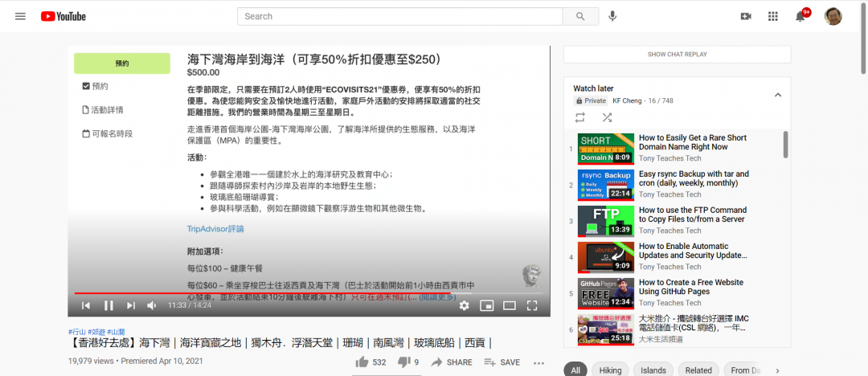This screenshot has width=868, height=376.
Task: Toggle playlist loop
Action: tap(580, 117)
